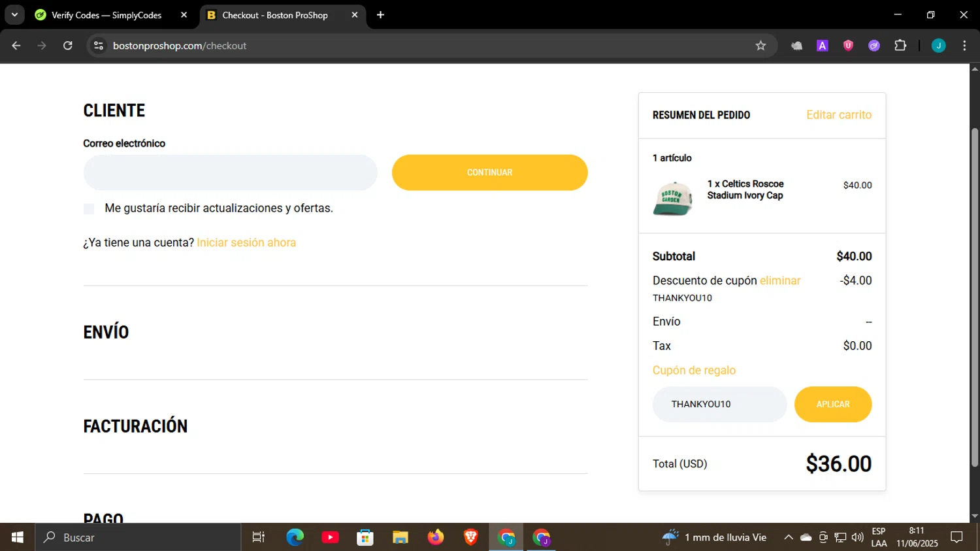Viewport: 980px width, 551px height.
Task: Switch to the active Chrome taskbar window
Action: point(506,537)
